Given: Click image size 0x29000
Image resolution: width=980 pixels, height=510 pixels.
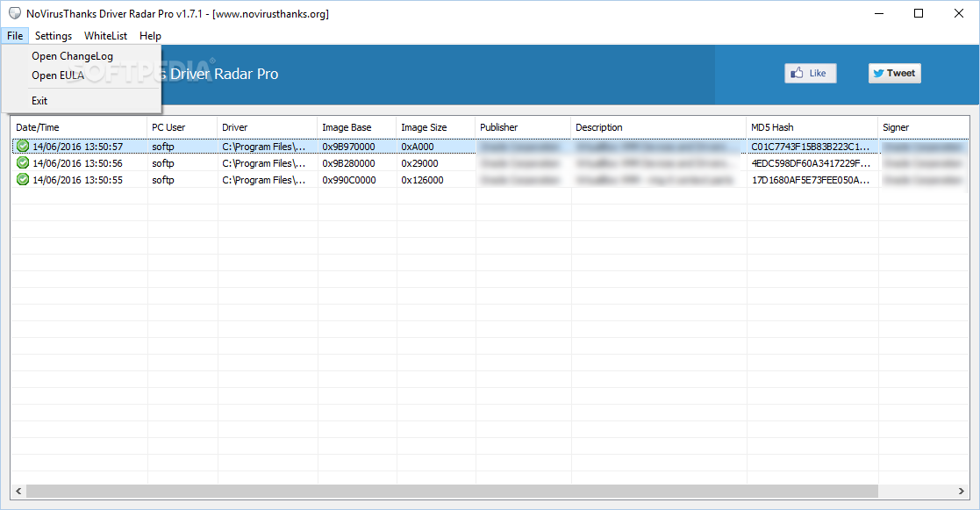Looking at the screenshot, I should pos(419,163).
